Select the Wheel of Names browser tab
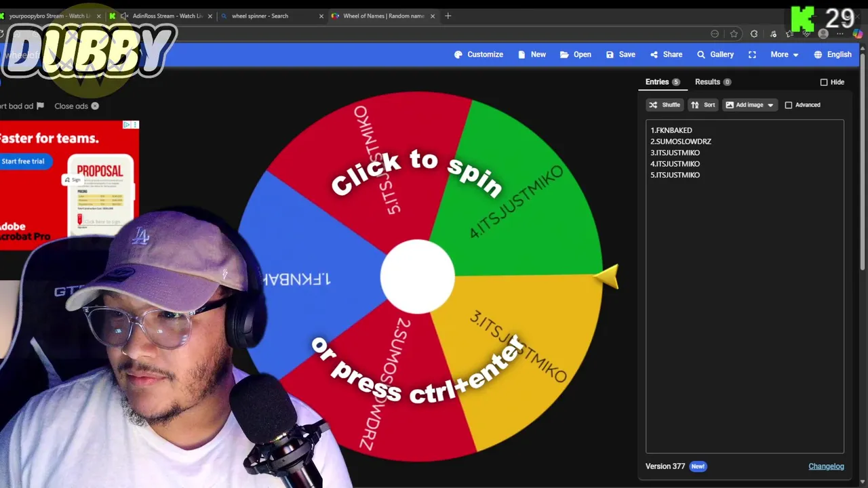 (x=383, y=16)
